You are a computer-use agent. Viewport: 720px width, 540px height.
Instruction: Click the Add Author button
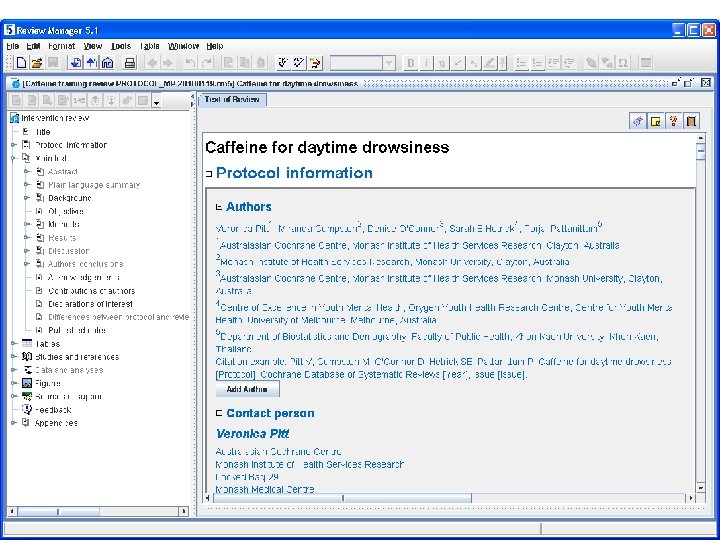pyautogui.click(x=247, y=389)
